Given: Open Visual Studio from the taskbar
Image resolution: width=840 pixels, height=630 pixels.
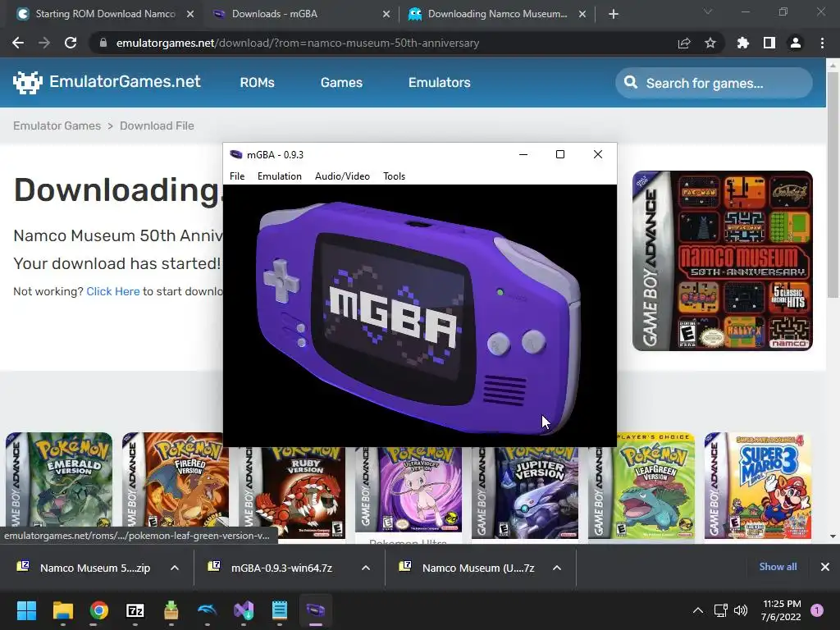Looking at the screenshot, I should pos(244,610).
